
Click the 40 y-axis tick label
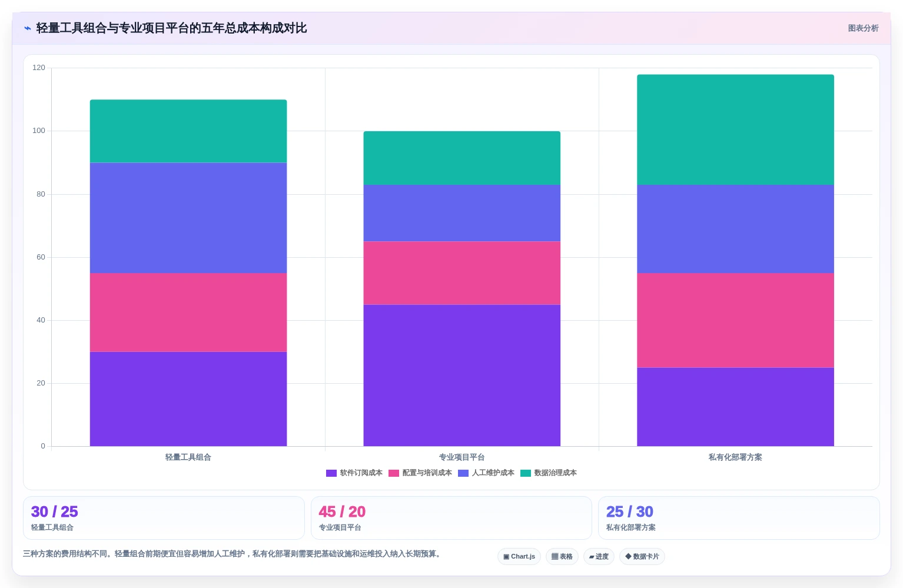click(x=41, y=320)
